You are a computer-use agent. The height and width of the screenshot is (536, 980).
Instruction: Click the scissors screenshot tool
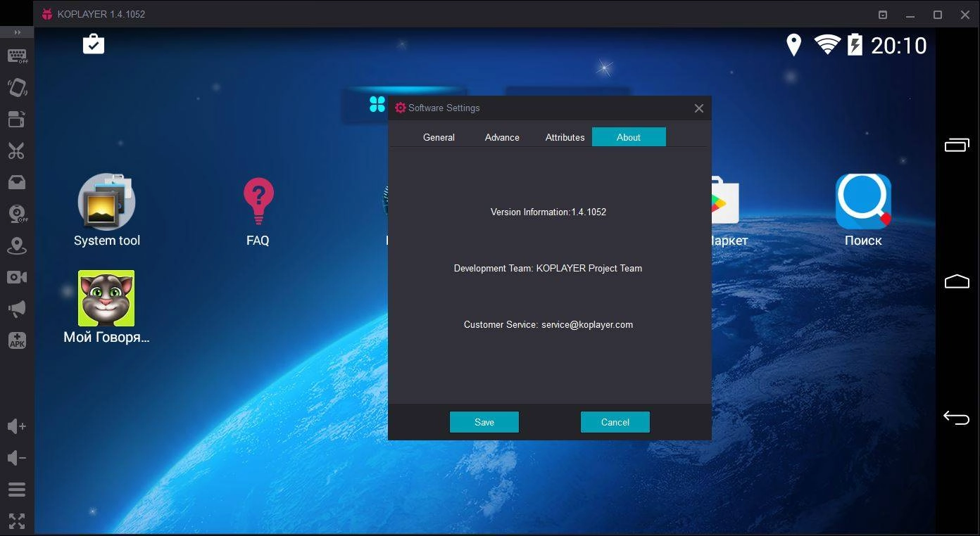[17, 151]
